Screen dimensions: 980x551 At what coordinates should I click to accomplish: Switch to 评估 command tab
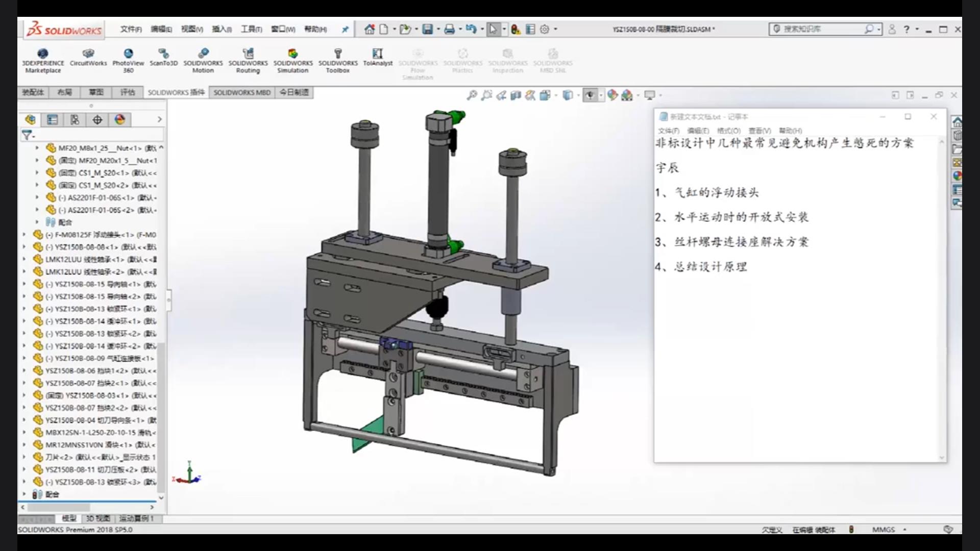(x=128, y=92)
